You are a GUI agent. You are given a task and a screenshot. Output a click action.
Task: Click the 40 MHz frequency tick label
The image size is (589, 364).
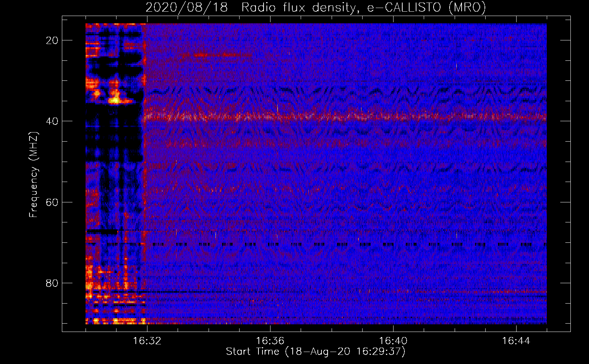click(52, 121)
